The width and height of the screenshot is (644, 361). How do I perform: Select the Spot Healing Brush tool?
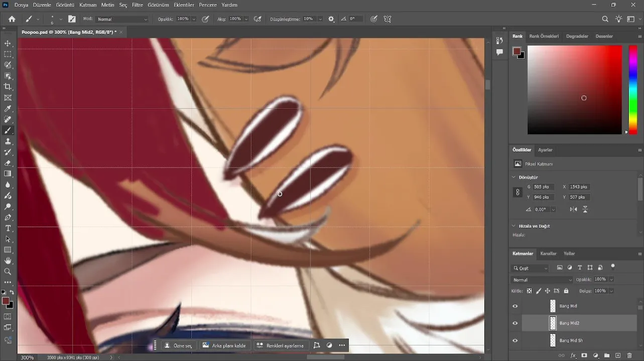pos(8,119)
